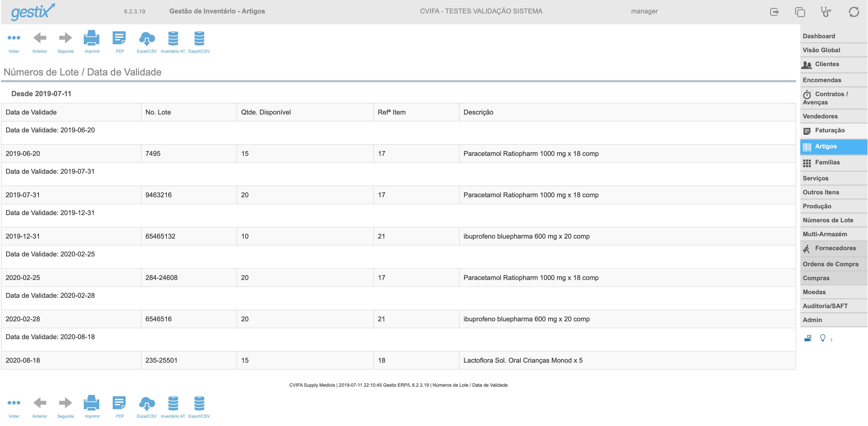Click manager username in header

pyautogui.click(x=644, y=11)
